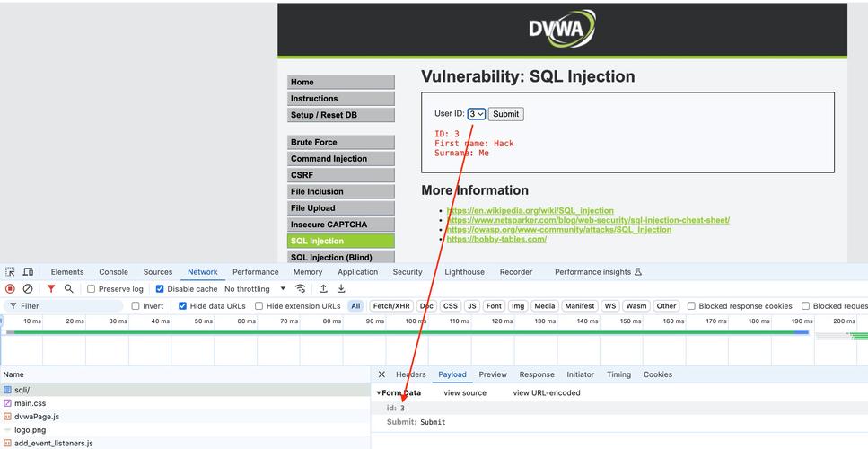This screenshot has height=449, width=868.
Task: Click the export HAR download icon
Action: point(341,289)
